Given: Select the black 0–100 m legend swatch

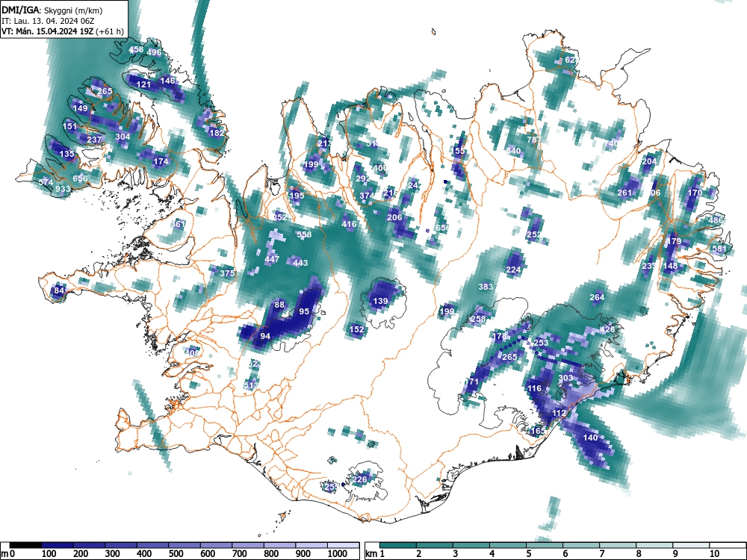Looking at the screenshot, I should click(x=25, y=545).
